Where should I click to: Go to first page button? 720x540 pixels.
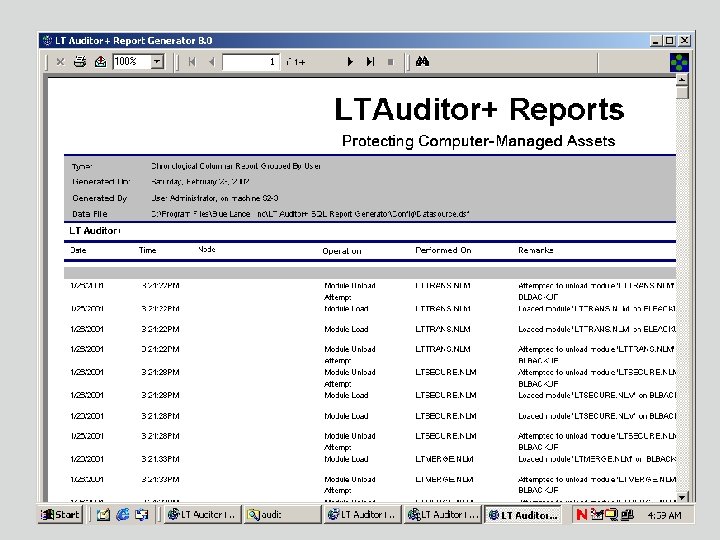192,62
